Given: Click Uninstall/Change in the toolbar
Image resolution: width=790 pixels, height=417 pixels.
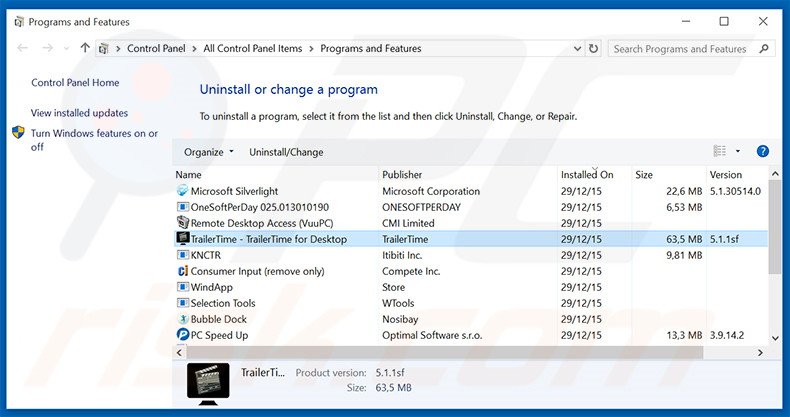Looking at the screenshot, I should coord(286,152).
